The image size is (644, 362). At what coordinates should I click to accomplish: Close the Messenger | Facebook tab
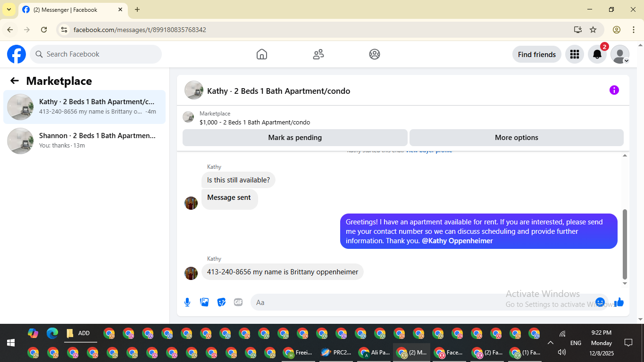[120, 9]
